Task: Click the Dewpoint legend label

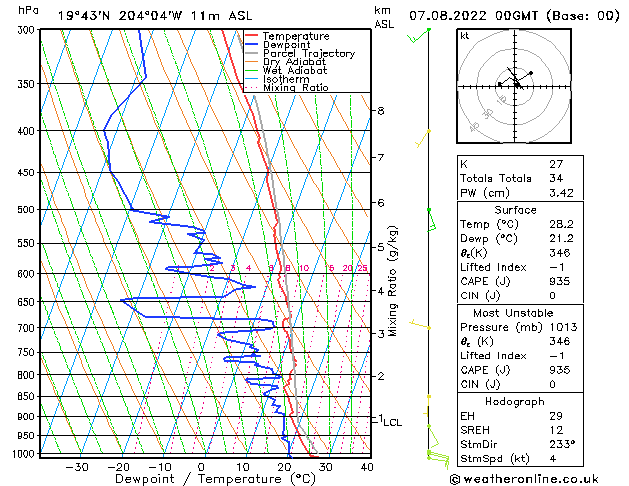Action: coord(286,45)
